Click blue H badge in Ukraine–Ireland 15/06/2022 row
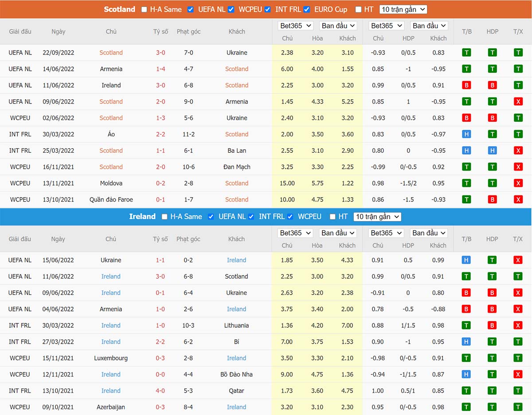 [466, 260]
